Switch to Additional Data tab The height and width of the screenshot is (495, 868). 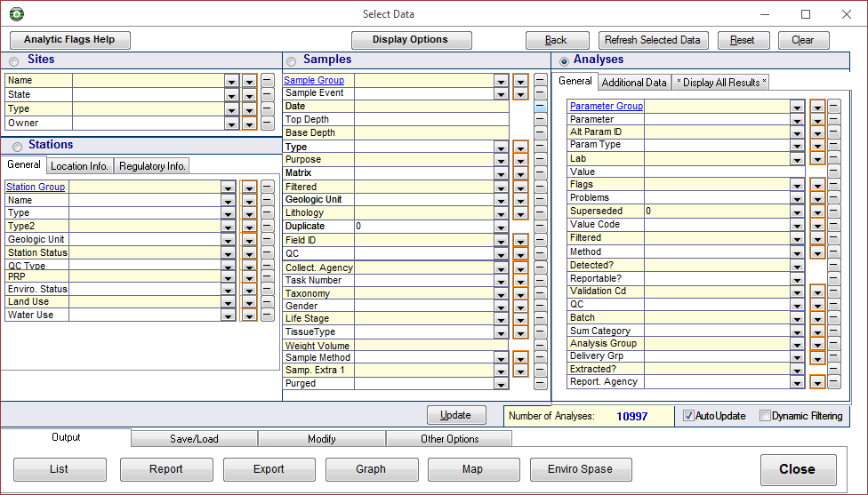[634, 83]
